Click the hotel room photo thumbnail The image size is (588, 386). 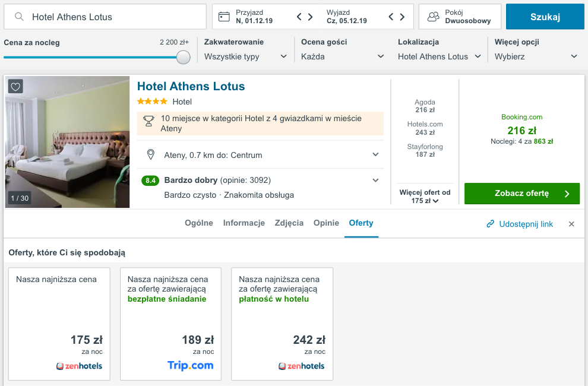pos(67,142)
